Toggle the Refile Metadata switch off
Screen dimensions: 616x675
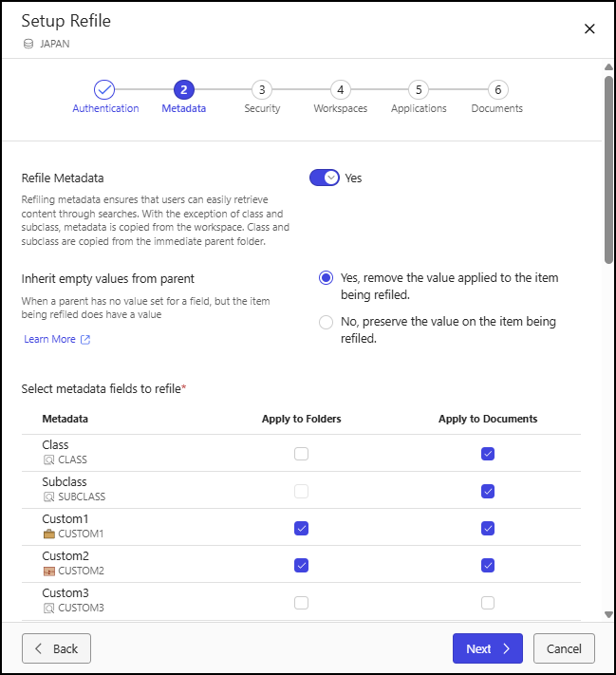(325, 178)
